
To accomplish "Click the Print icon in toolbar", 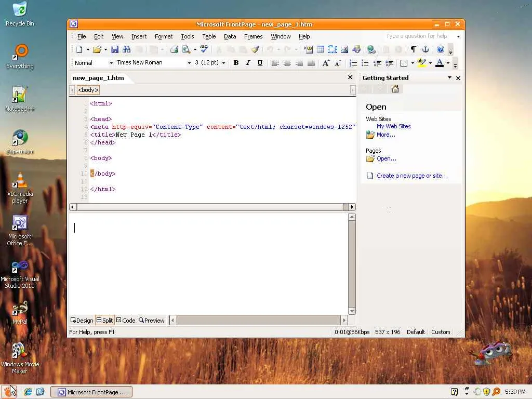I will pyautogui.click(x=174, y=49).
